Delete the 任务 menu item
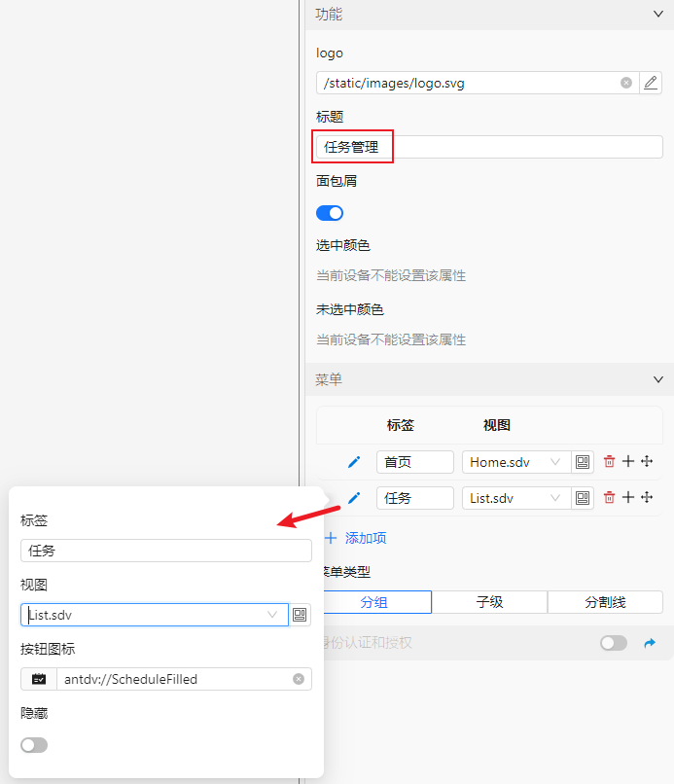Viewport: 674px width, 784px height. (610, 497)
